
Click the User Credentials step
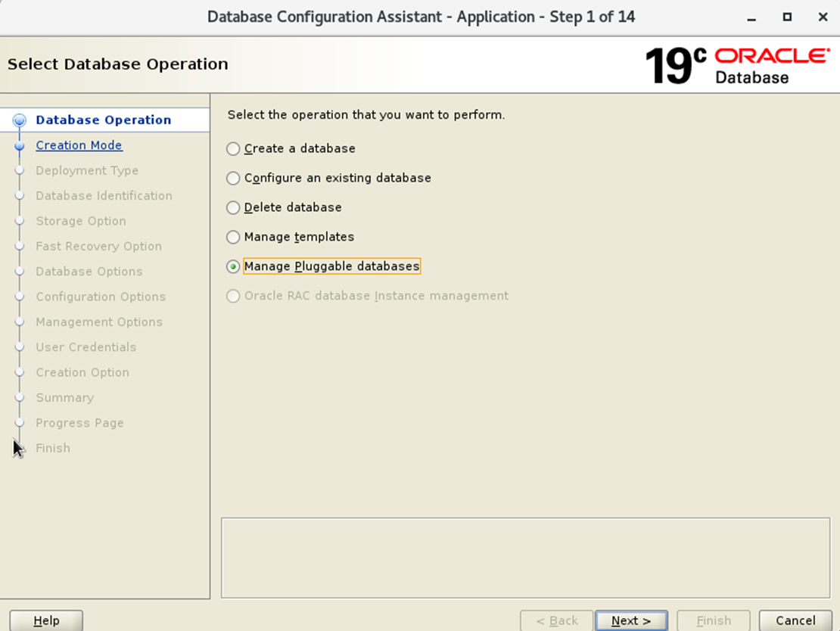pyautogui.click(x=86, y=347)
